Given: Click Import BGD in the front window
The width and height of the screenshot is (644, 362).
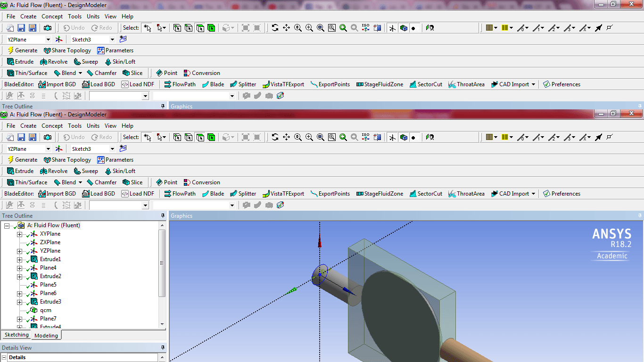Looking at the screenshot, I should point(57,194).
